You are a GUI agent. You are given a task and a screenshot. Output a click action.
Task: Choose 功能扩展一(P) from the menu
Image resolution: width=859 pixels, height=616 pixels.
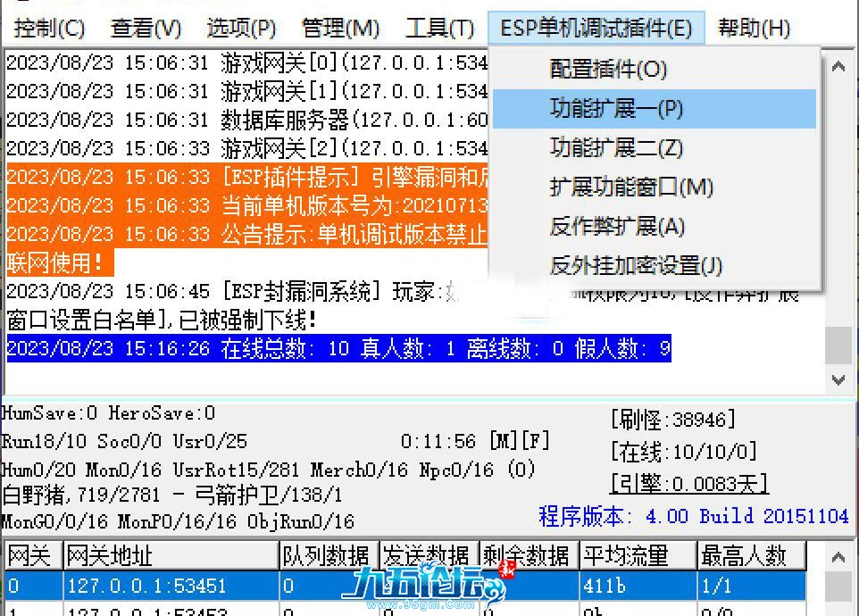point(616,108)
